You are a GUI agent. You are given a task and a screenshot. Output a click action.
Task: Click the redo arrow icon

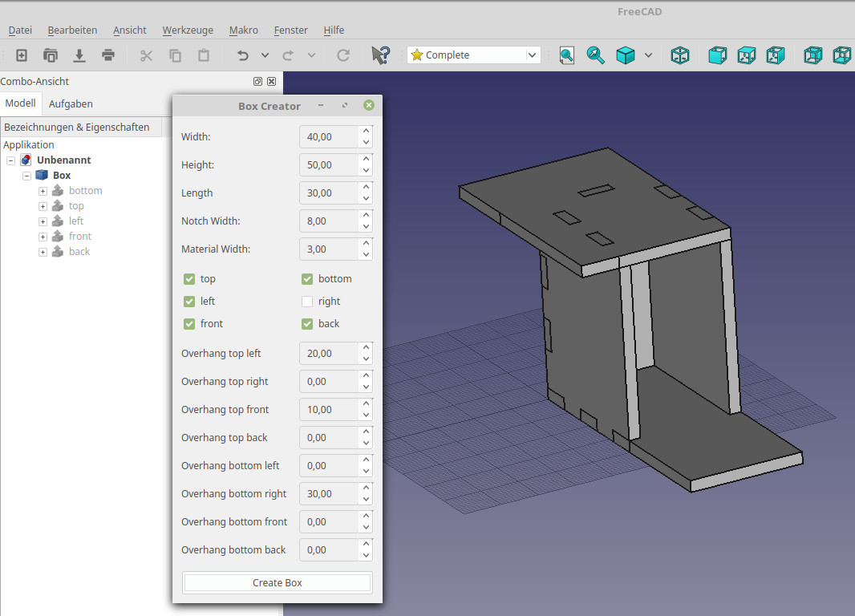point(288,55)
